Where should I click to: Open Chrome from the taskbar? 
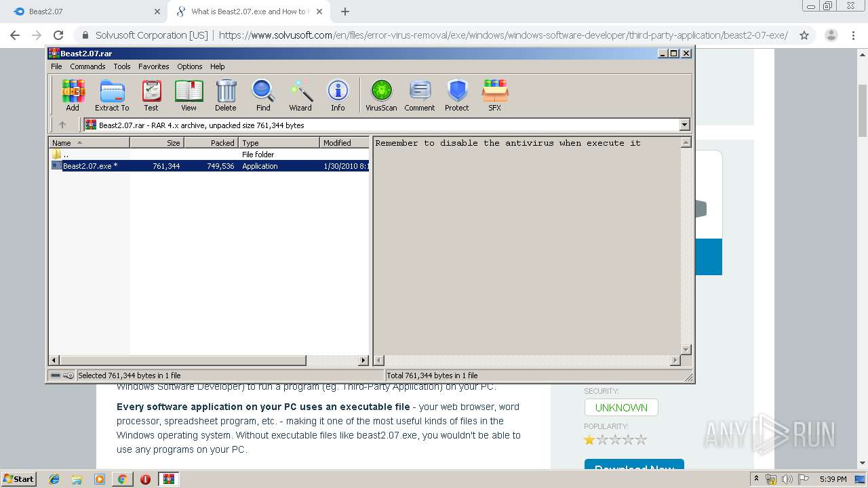(x=122, y=479)
